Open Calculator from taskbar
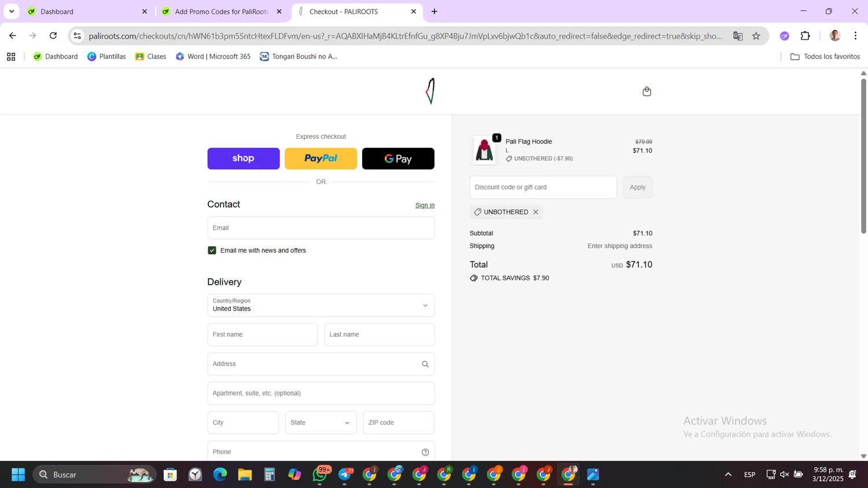The image size is (868, 488). 270,475
